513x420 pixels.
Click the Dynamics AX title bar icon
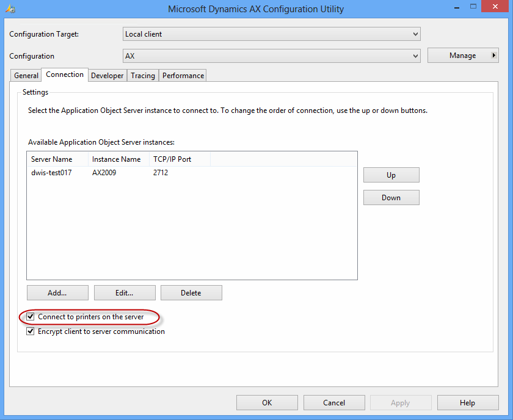tap(9, 9)
